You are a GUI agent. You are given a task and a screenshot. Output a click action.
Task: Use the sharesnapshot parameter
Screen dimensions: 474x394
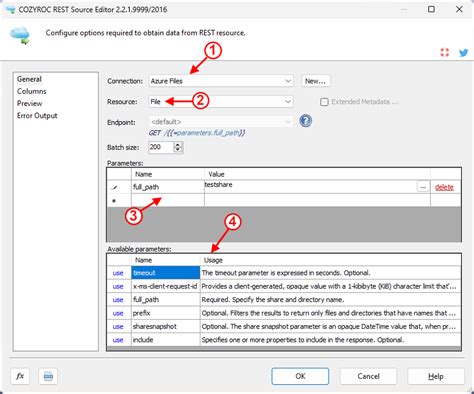coord(118,327)
